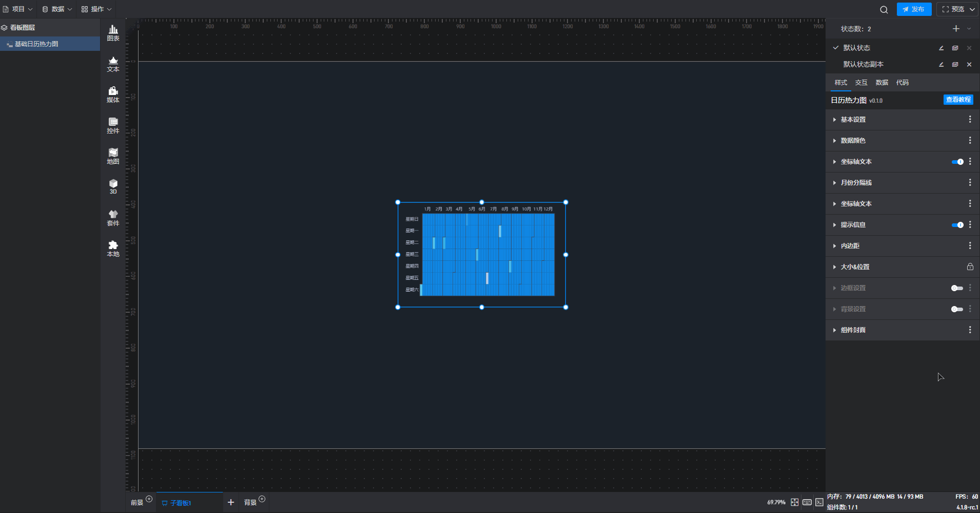Image resolution: width=980 pixels, height=513 pixels.
Task: Open the 套件 kits panel
Action: [113, 218]
